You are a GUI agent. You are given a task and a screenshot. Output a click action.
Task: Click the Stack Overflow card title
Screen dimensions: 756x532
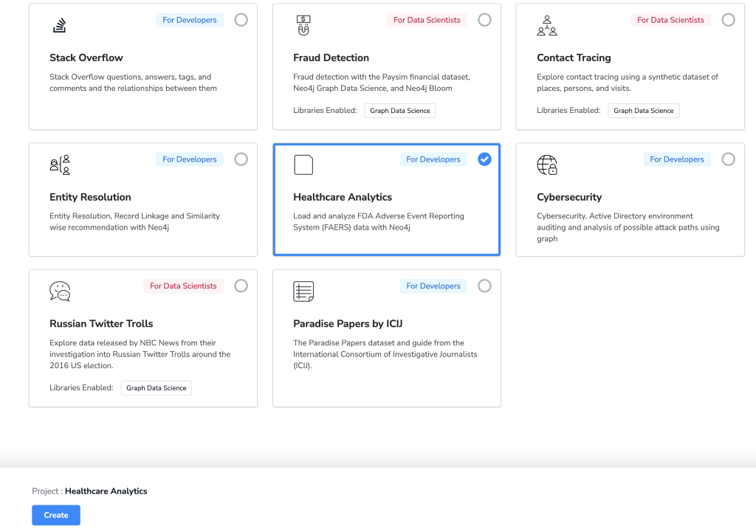[x=86, y=58]
